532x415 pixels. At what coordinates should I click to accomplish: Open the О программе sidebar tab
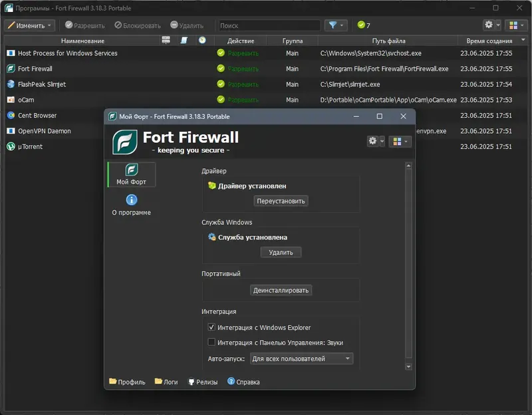pyautogui.click(x=131, y=205)
